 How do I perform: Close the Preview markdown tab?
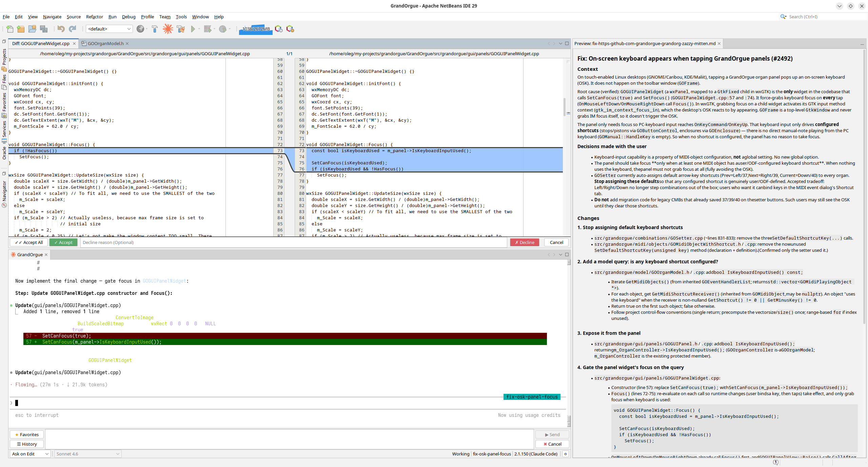coord(719,44)
